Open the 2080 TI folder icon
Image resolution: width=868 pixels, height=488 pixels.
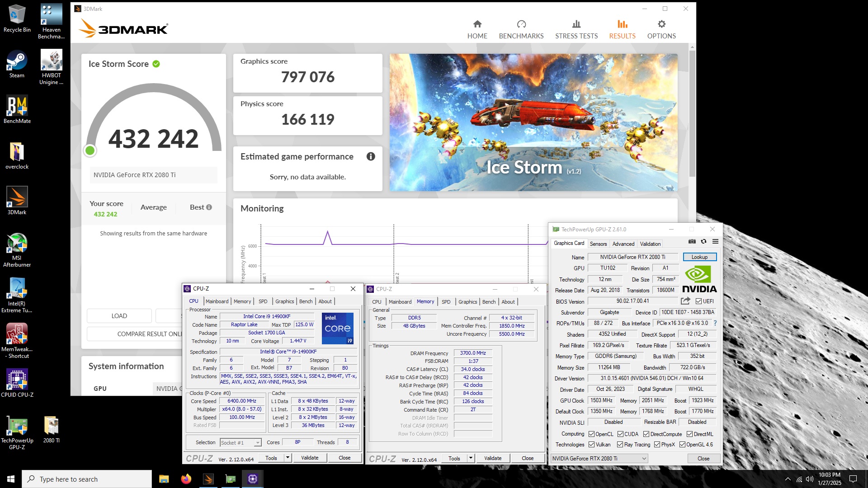click(x=51, y=429)
